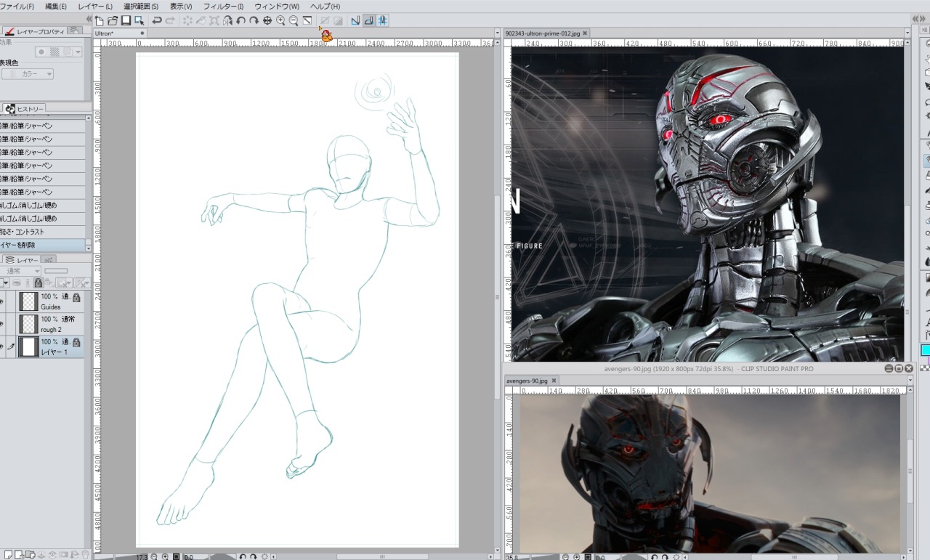930x560 pixels.
Task: Toggle the Lock Layer button
Action: (x=39, y=283)
